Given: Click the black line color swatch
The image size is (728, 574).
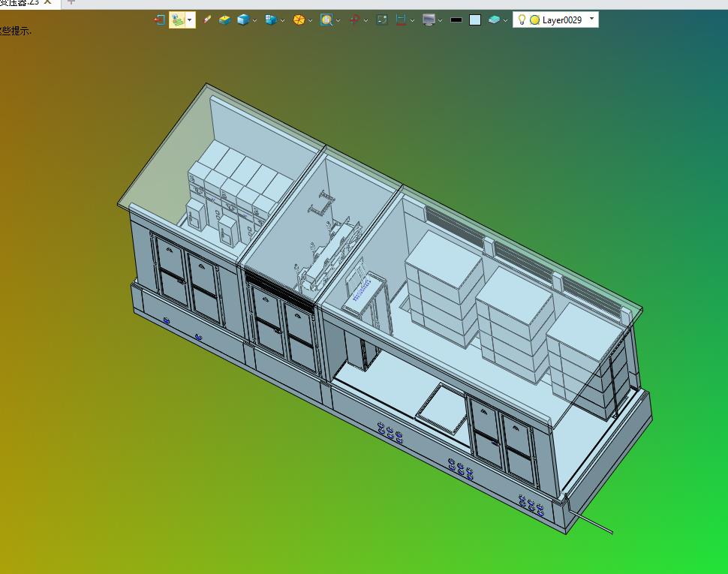Looking at the screenshot, I should coord(456,20).
